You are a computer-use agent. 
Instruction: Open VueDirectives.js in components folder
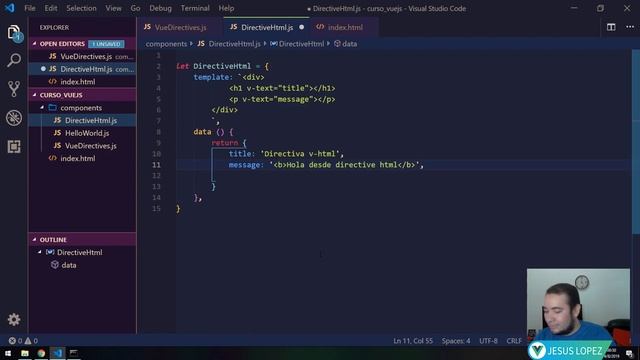(82, 146)
